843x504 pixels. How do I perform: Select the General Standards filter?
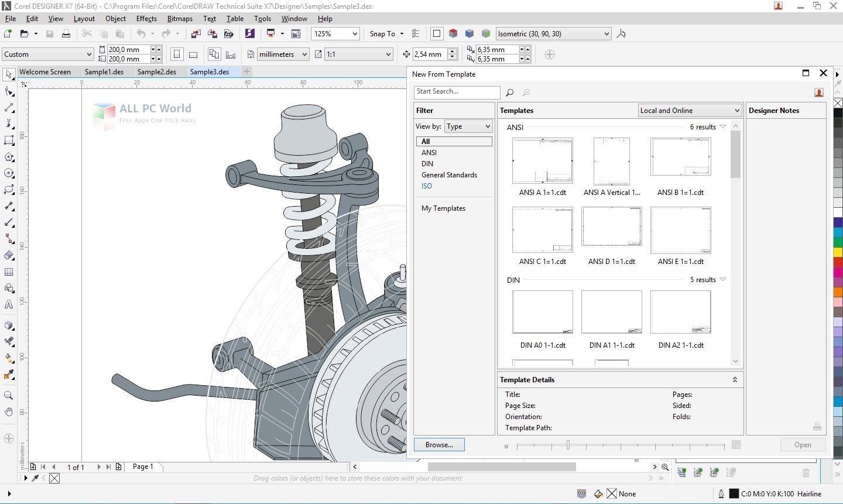[x=449, y=175]
